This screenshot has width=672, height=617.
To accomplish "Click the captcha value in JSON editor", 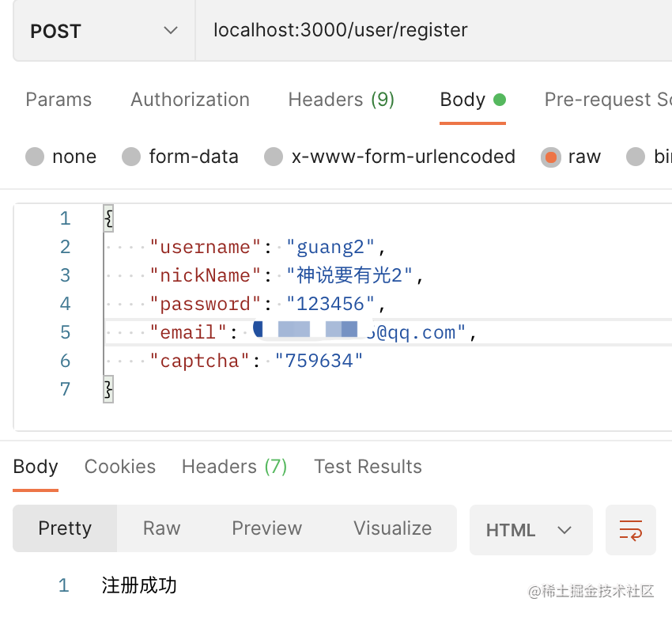I will coord(319,361).
